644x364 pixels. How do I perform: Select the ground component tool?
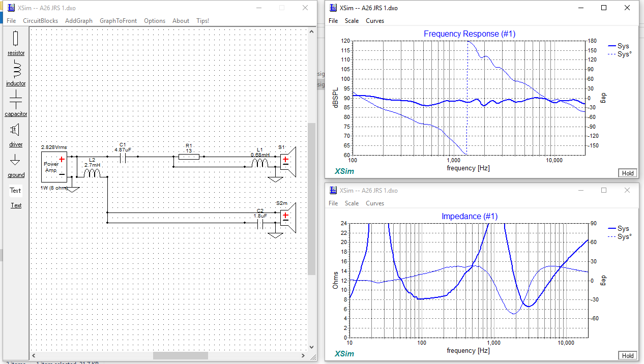pos(16,165)
